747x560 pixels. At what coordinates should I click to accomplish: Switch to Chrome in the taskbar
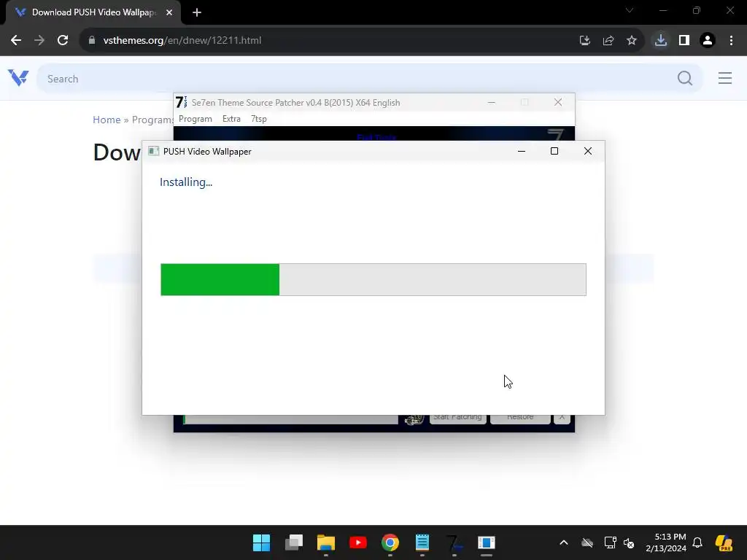click(390, 542)
